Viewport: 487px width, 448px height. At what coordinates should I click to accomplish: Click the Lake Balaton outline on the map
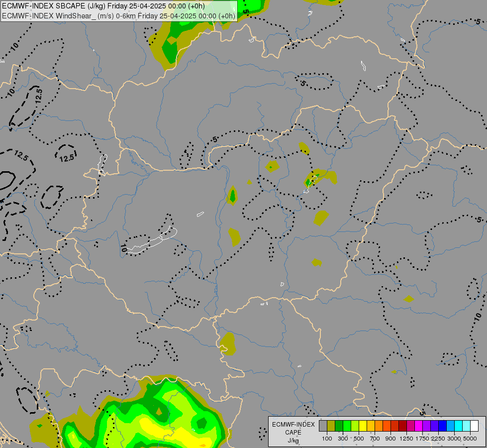152,240
